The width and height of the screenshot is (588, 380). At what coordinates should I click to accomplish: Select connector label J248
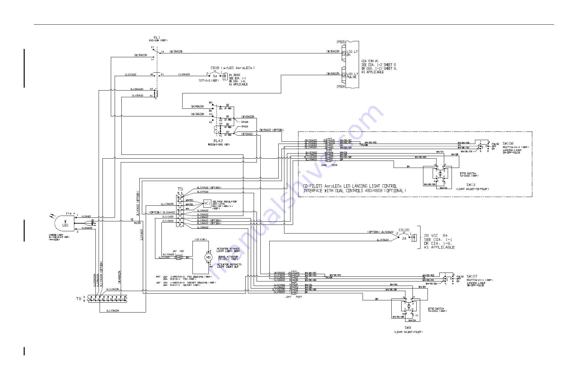(x=324, y=165)
